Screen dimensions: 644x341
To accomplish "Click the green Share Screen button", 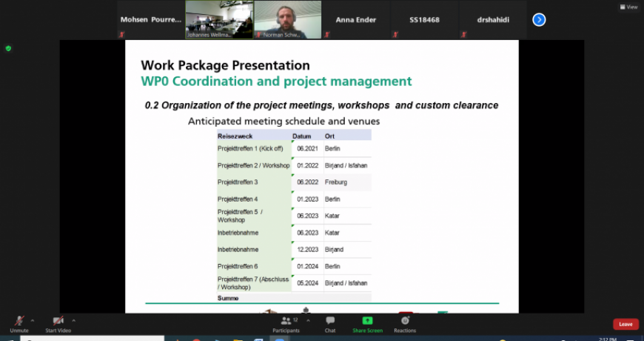I will coord(367,324).
